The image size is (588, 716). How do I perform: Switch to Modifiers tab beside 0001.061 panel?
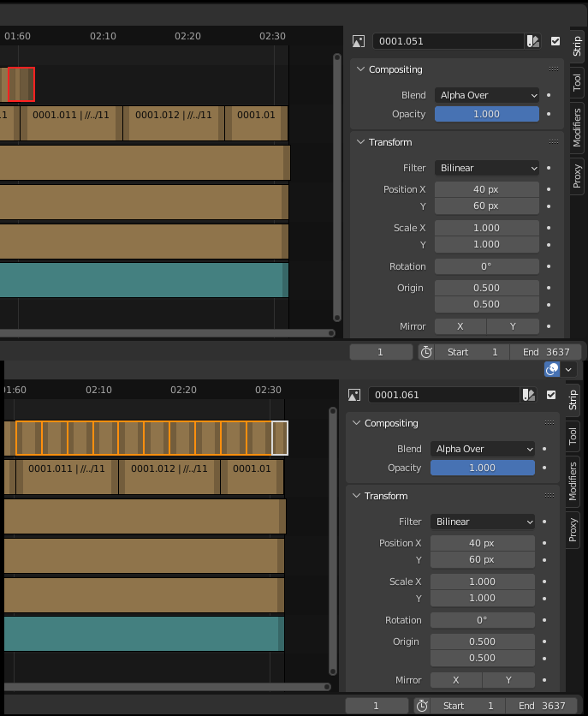point(573,481)
